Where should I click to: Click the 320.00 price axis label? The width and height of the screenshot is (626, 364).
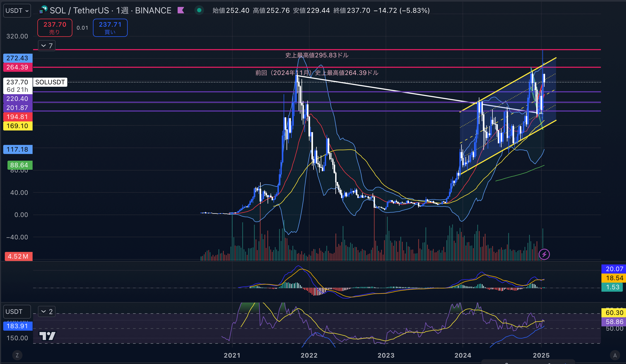[17, 36]
